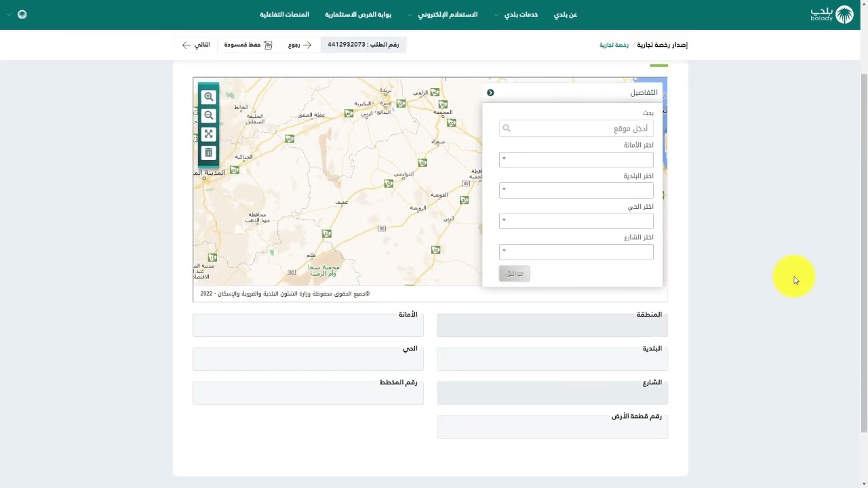The height and width of the screenshot is (488, 868).
Task: Open the اختر الشارع dropdown
Action: click(x=576, y=251)
